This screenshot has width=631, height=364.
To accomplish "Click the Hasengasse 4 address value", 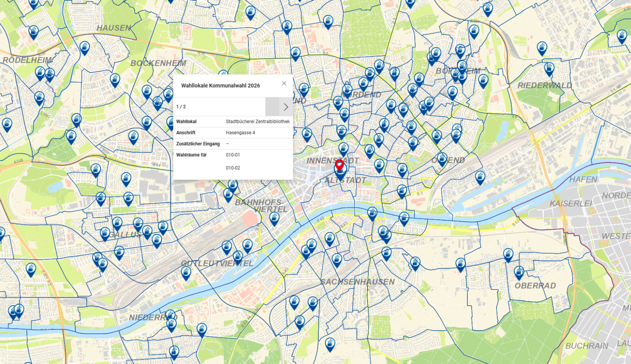I will 240,133.
